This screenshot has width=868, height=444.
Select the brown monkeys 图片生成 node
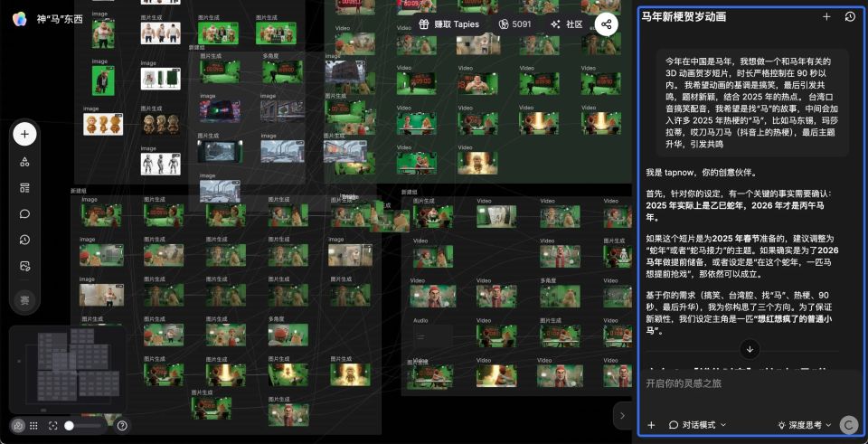pos(161,125)
